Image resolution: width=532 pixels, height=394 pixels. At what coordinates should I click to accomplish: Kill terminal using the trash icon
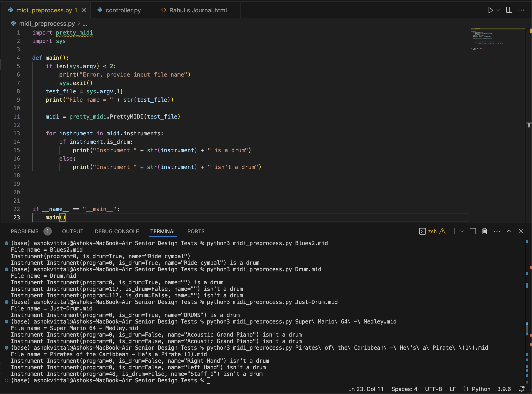tap(485, 231)
